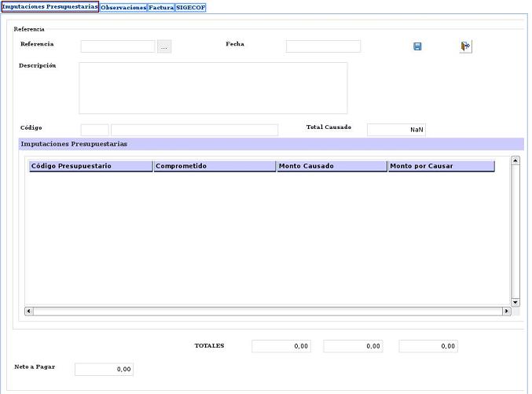
Task: Click the table's vertical scrollbar down arrow
Action: click(515, 302)
